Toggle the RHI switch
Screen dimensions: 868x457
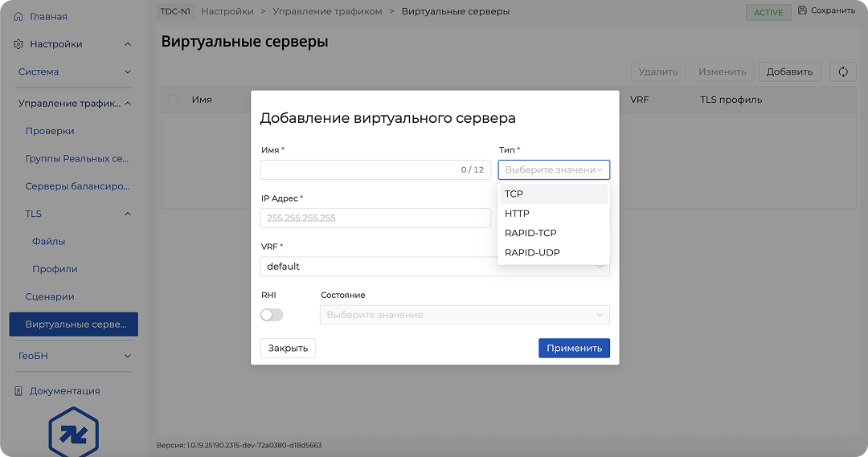(x=272, y=315)
